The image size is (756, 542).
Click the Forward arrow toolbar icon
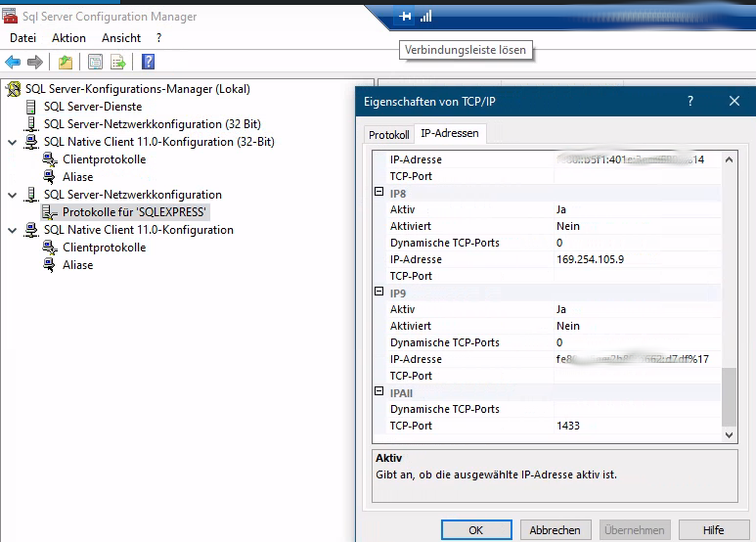click(x=34, y=62)
